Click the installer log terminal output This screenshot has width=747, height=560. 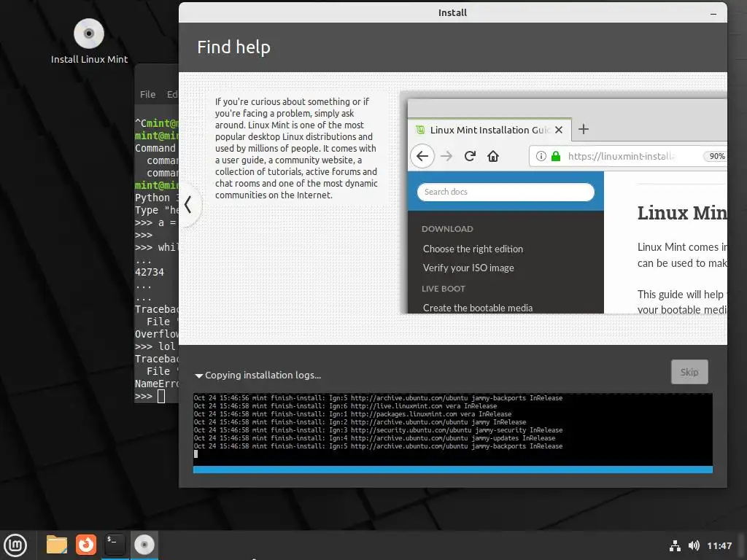[452, 429]
